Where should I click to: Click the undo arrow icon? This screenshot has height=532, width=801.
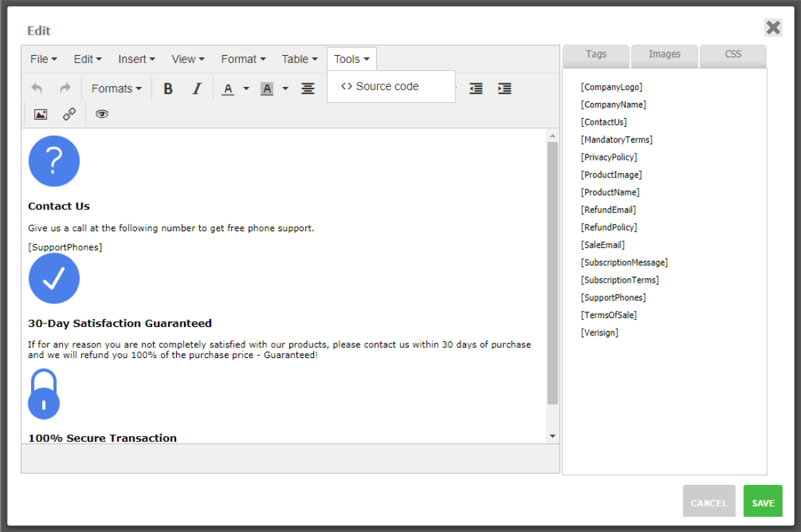tap(37, 88)
